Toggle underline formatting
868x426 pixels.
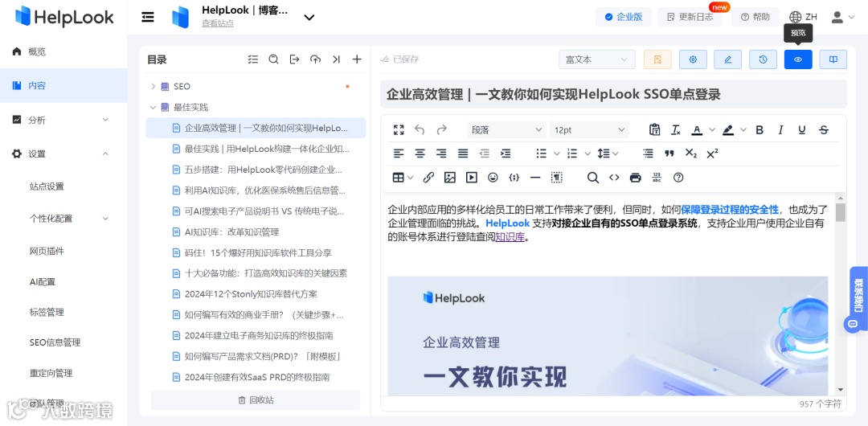click(x=801, y=129)
